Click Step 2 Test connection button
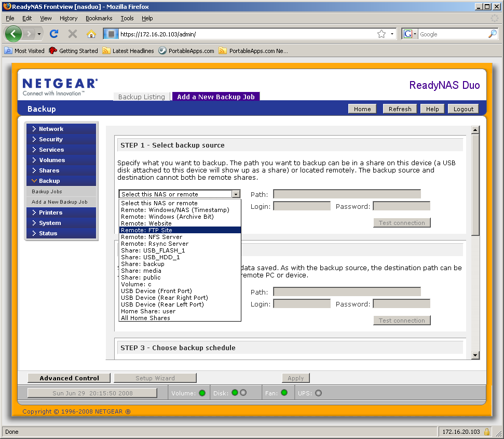504x439 pixels. click(x=402, y=321)
